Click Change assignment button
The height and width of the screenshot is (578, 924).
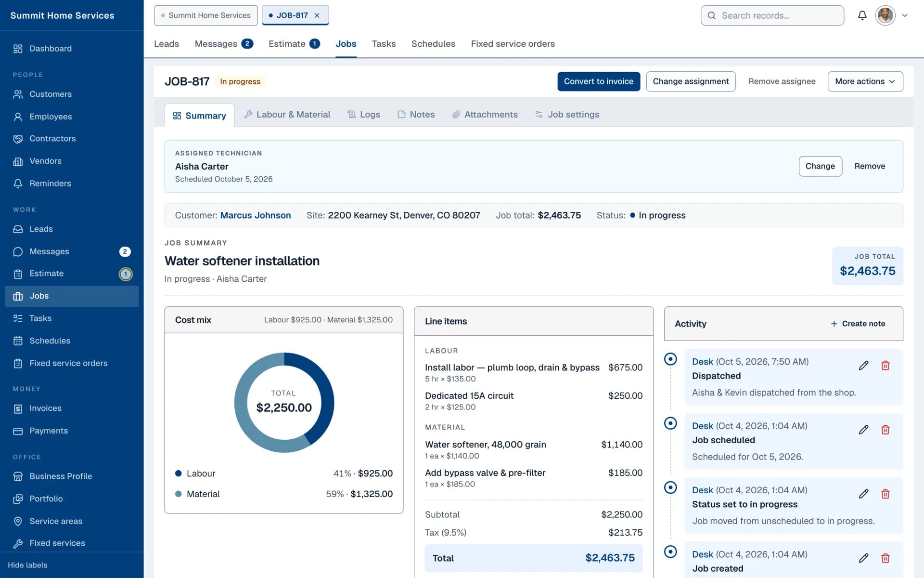coord(691,81)
